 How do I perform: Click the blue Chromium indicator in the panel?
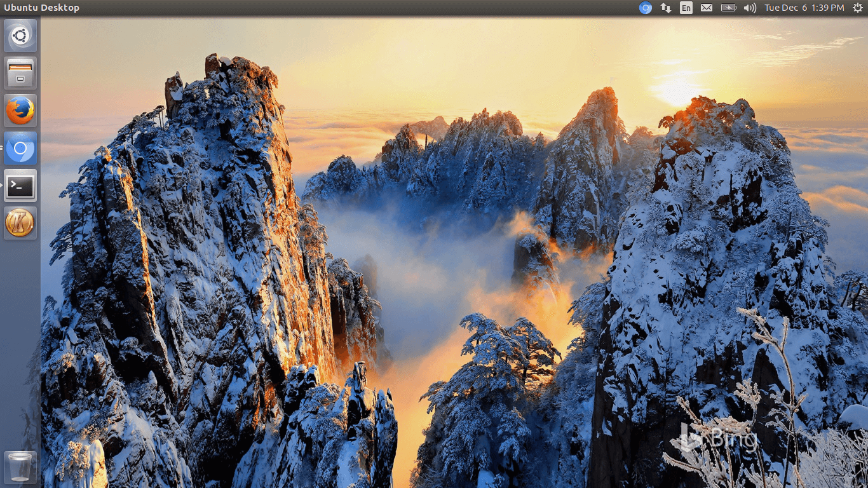click(x=646, y=8)
